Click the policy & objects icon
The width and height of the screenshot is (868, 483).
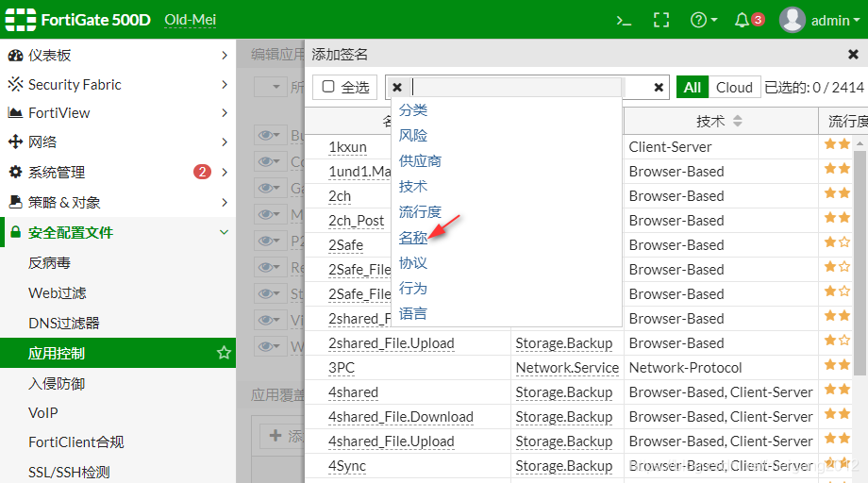pyautogui.click(x=15, y=202)
